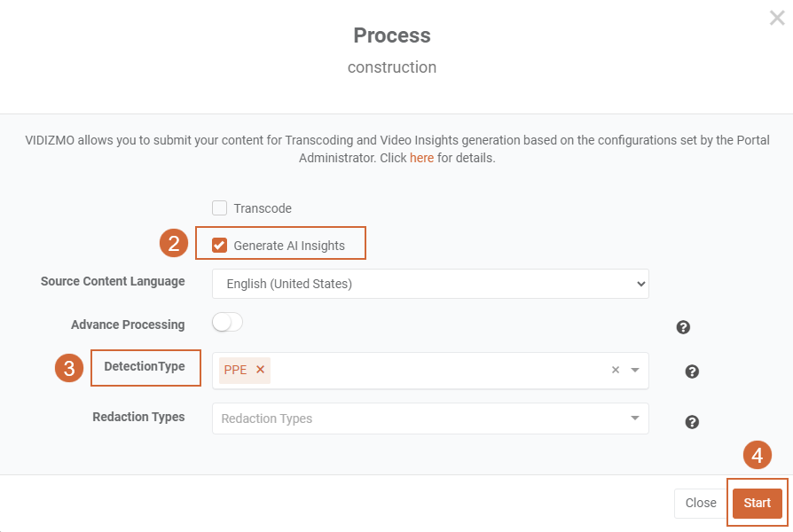Click the step 2 marker circle
The height and width of the screenshot is (532, 793).
click(174, 245)
